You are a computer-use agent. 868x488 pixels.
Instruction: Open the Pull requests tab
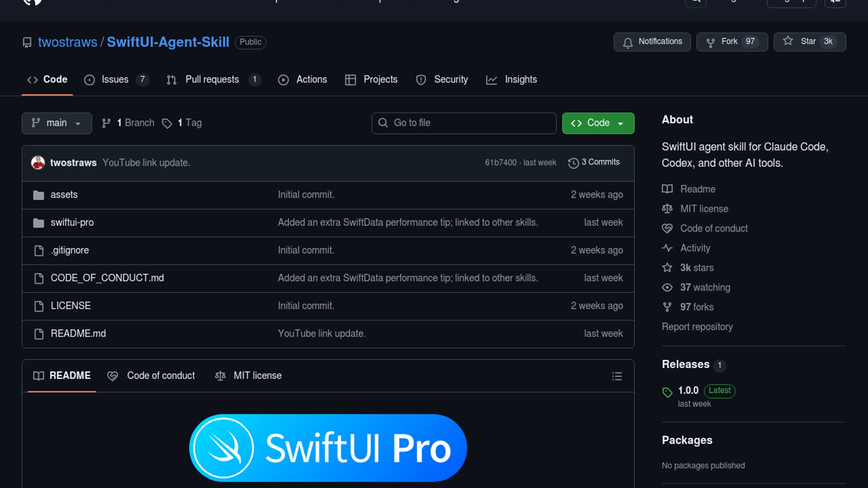point(212,80)
